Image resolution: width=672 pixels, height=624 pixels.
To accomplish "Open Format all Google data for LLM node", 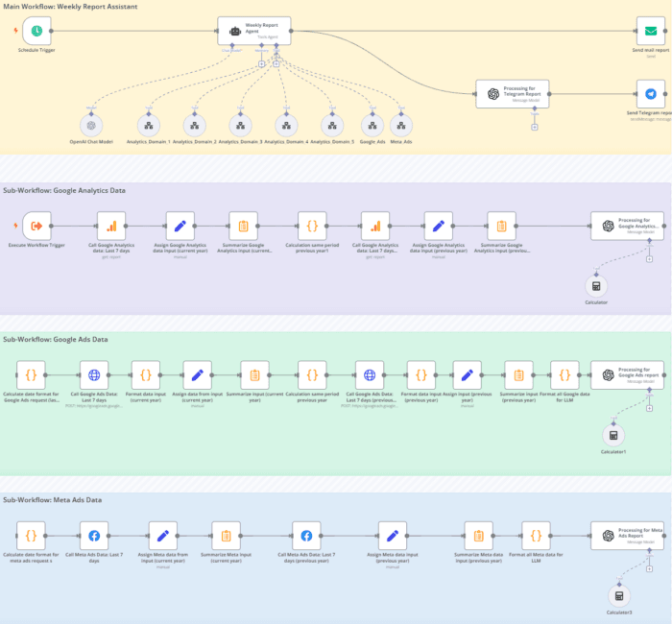I will tap(564, 375).
